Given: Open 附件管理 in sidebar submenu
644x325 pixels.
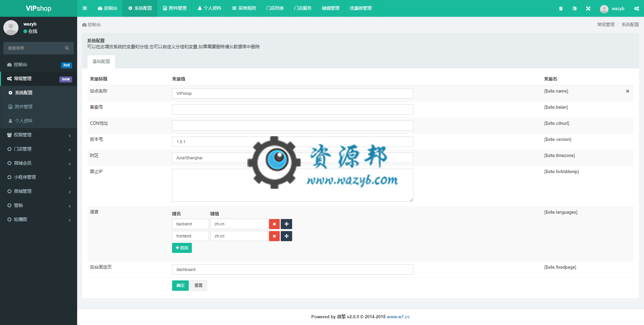Looking at the screenshot, I should click(39, 107).
